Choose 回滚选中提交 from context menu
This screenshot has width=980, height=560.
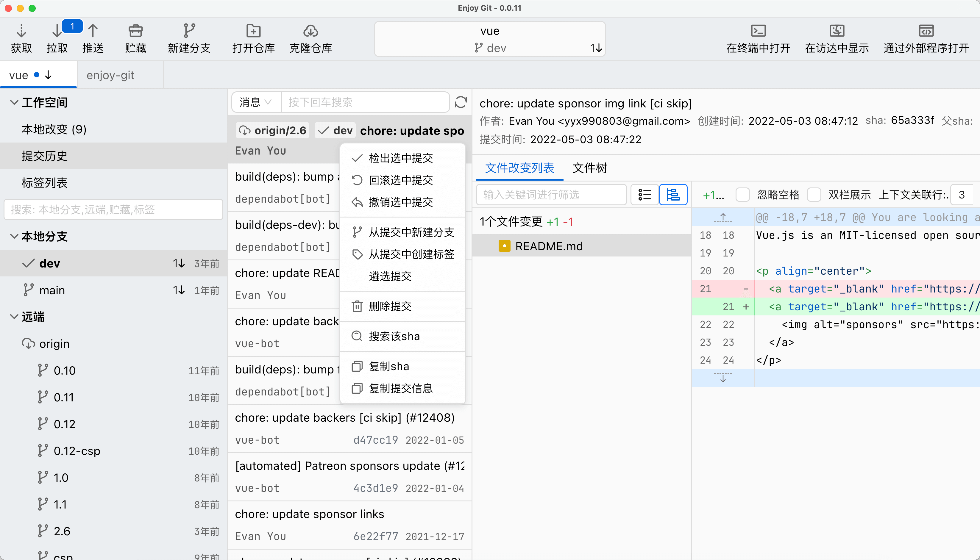coord(400,180)
